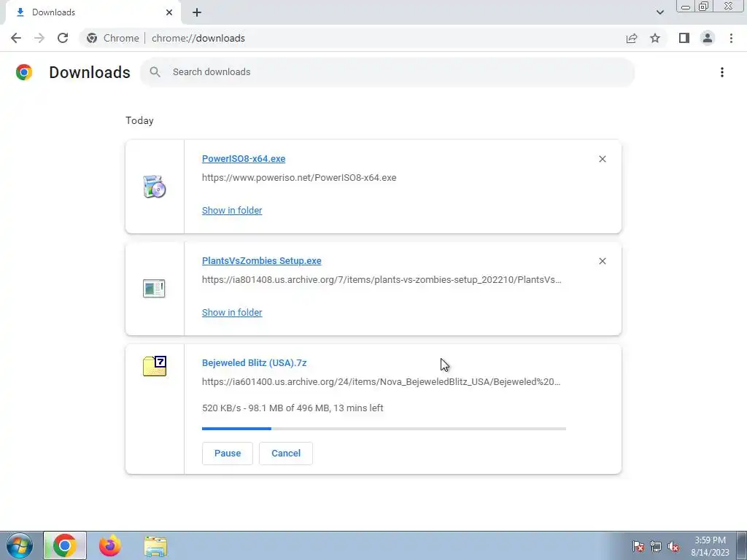Click the 520 KB/s download status text
Viewport: 747px width, 560px height.
click(293, 408)
